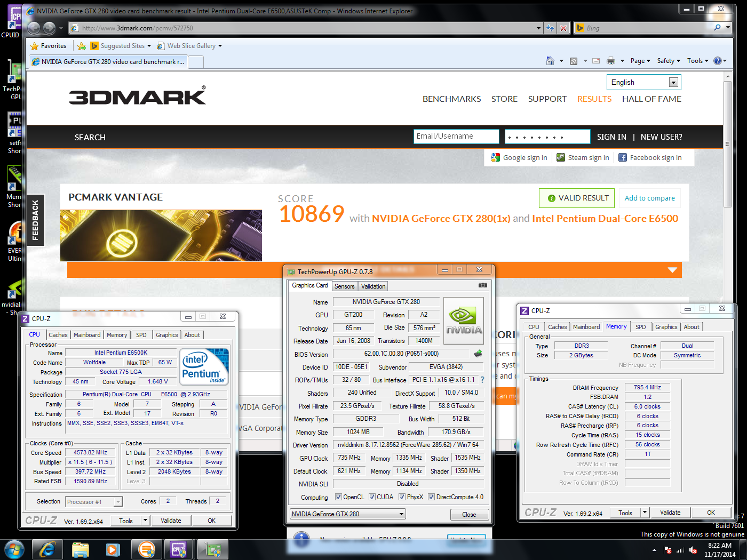
Task: Go forward with the IE forward arrow
Action: 49,28
